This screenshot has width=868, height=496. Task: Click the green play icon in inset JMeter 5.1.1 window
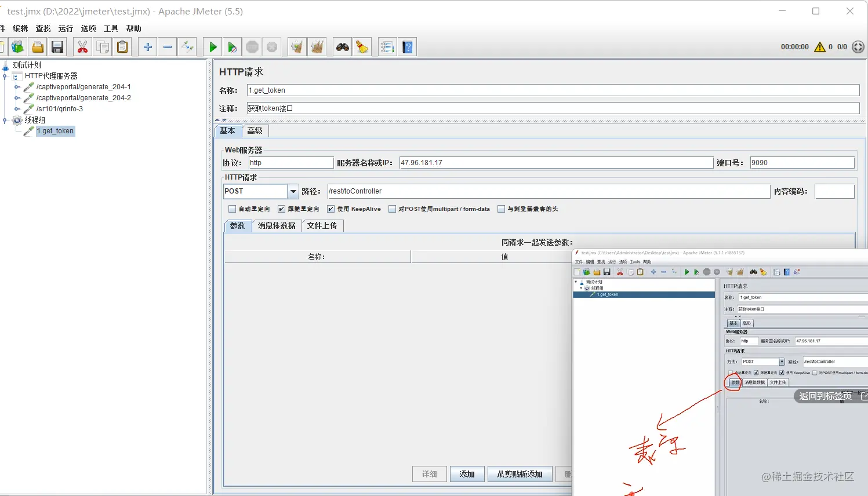tap(687, 272)
